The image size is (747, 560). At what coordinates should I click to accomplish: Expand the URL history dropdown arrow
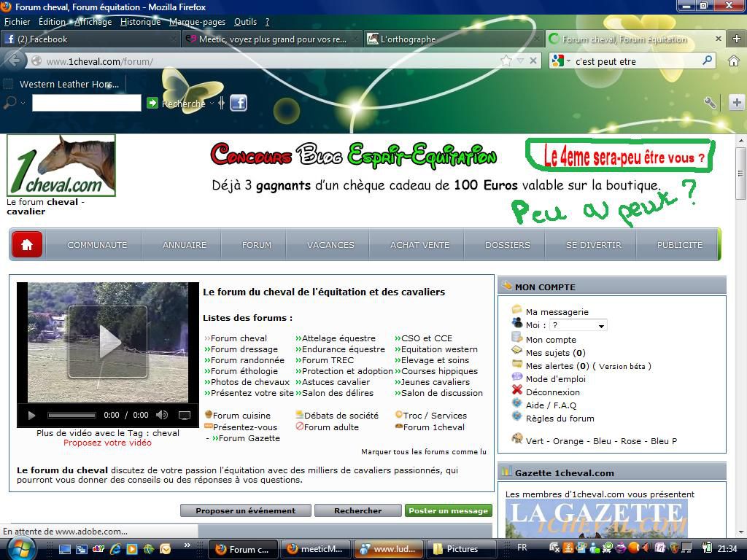coord(521,61)
